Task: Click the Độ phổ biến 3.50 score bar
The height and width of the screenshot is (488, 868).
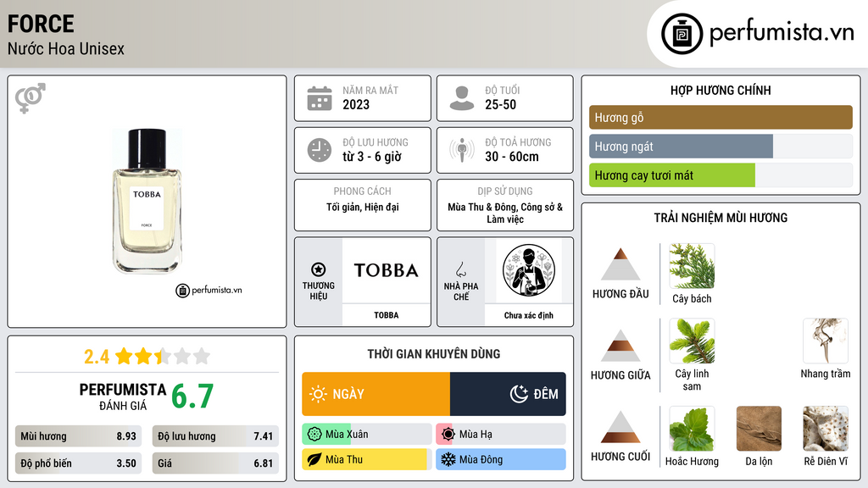Action: (78, 463)
